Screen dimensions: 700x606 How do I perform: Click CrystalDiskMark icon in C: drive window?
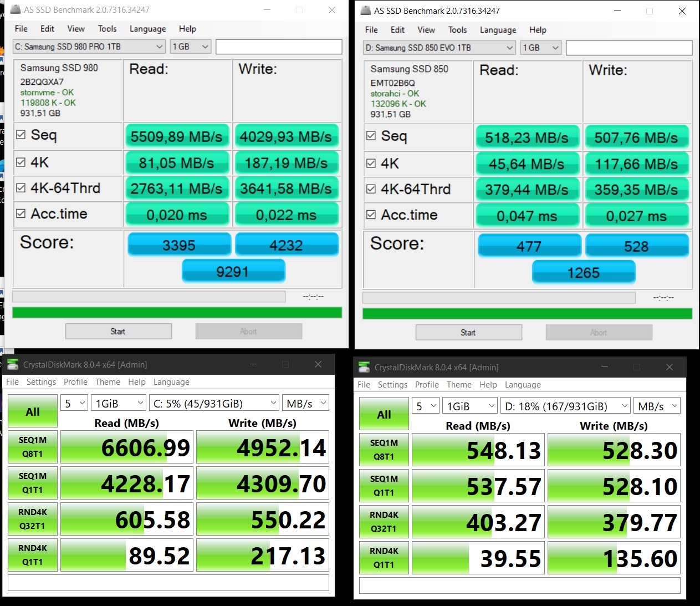point(12,364)
